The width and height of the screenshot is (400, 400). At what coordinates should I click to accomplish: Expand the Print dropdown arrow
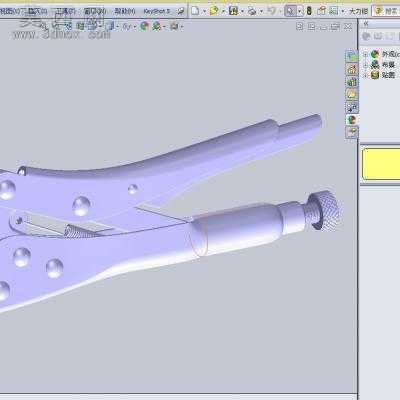coord(261,12)
